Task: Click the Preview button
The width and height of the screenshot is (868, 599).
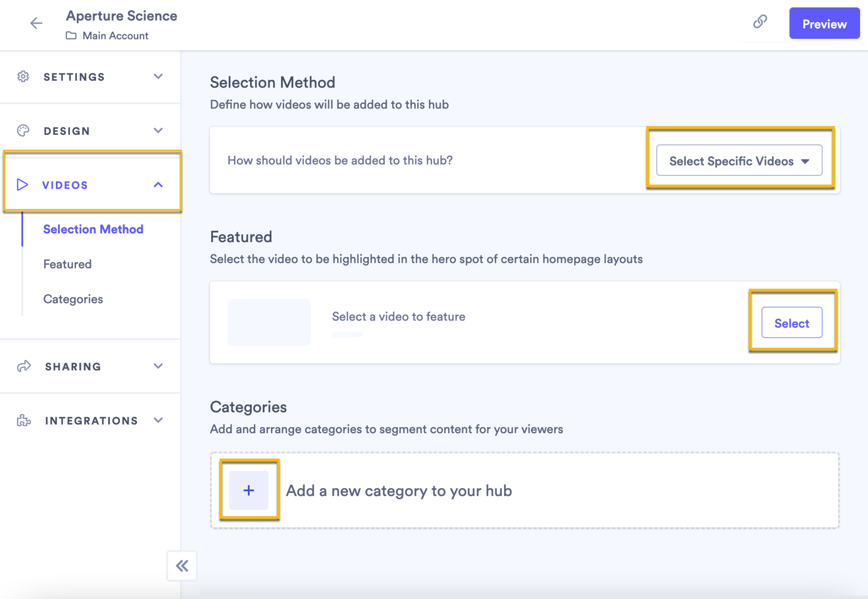Action: (824, 23)
